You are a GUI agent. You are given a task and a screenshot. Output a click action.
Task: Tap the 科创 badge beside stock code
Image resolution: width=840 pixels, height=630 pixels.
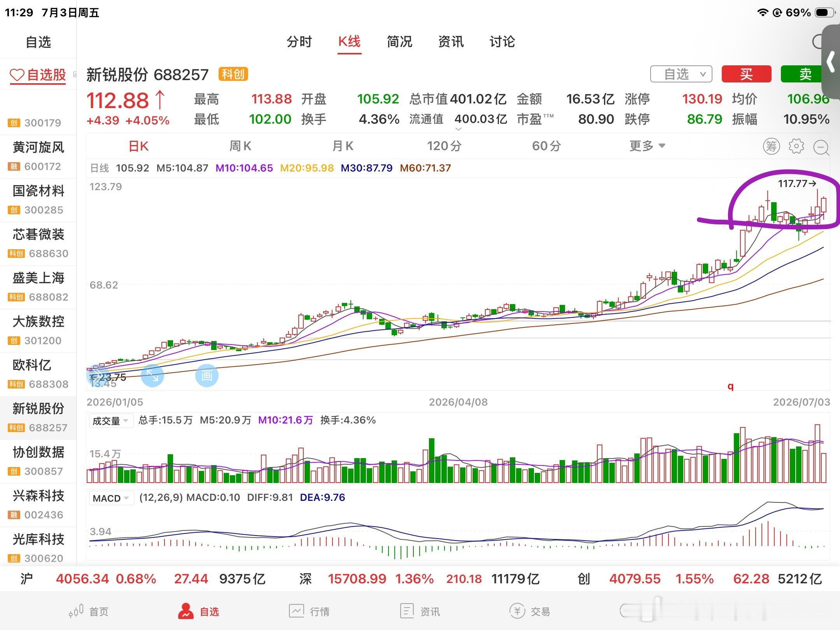pyautogui.click(x=233, y=74)
